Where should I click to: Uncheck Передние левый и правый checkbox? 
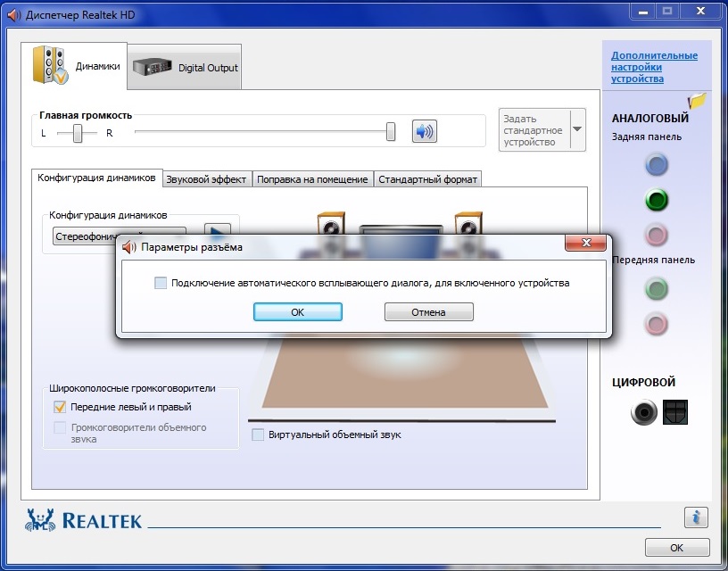(61, 407)
